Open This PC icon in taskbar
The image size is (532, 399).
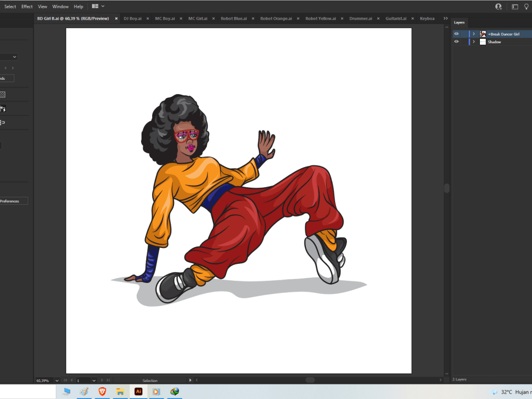tap(66, 392)
